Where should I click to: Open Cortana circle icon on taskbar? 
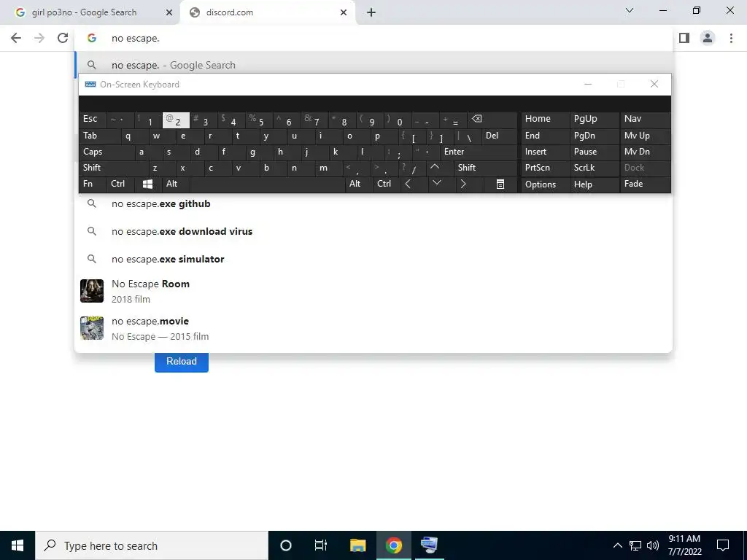[x=285, y=545]
